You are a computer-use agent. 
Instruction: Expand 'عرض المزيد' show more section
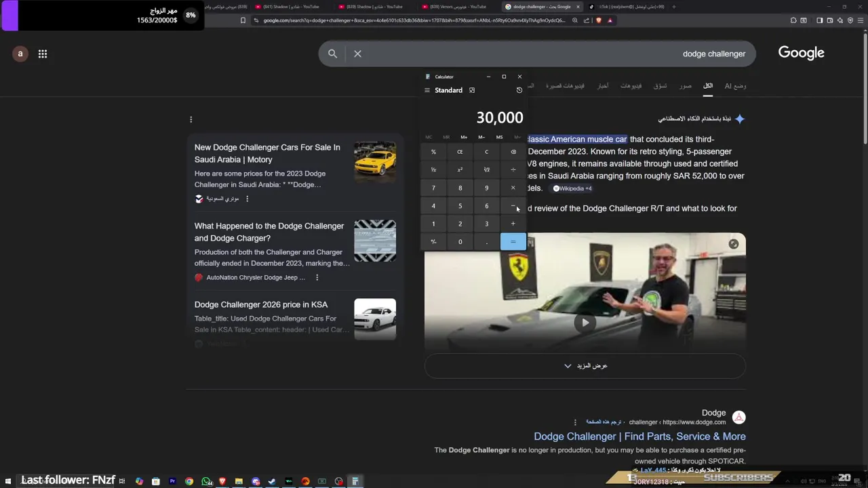(x=585, y=365)
